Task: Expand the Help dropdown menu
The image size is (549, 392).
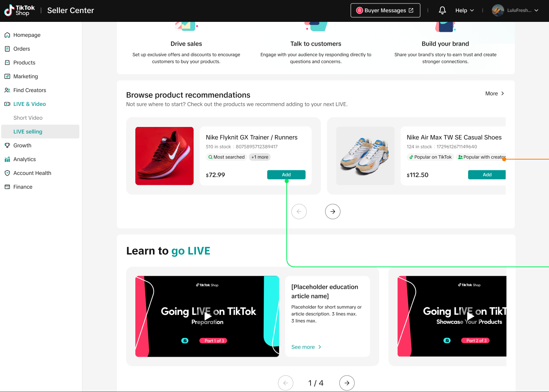Action: coord(464,10)
